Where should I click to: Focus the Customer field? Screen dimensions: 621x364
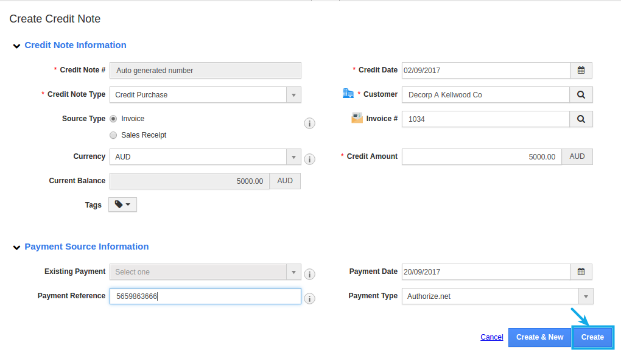pyautogui.click(x=486, y=95)
